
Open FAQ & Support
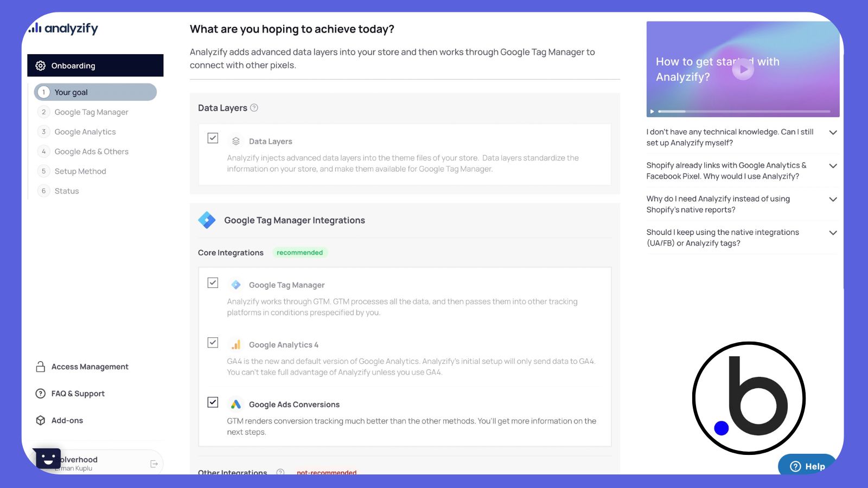tap(78, 394)
